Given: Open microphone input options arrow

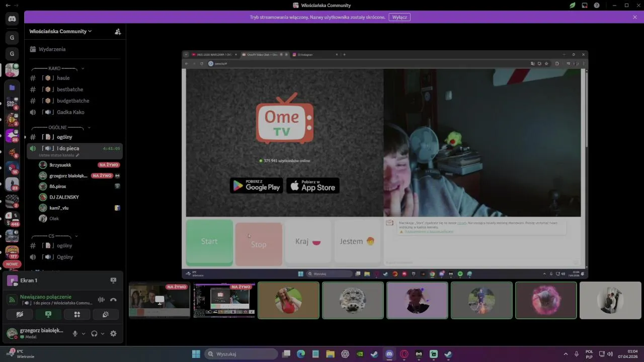Looking at the screenshot, I should 84,333.
